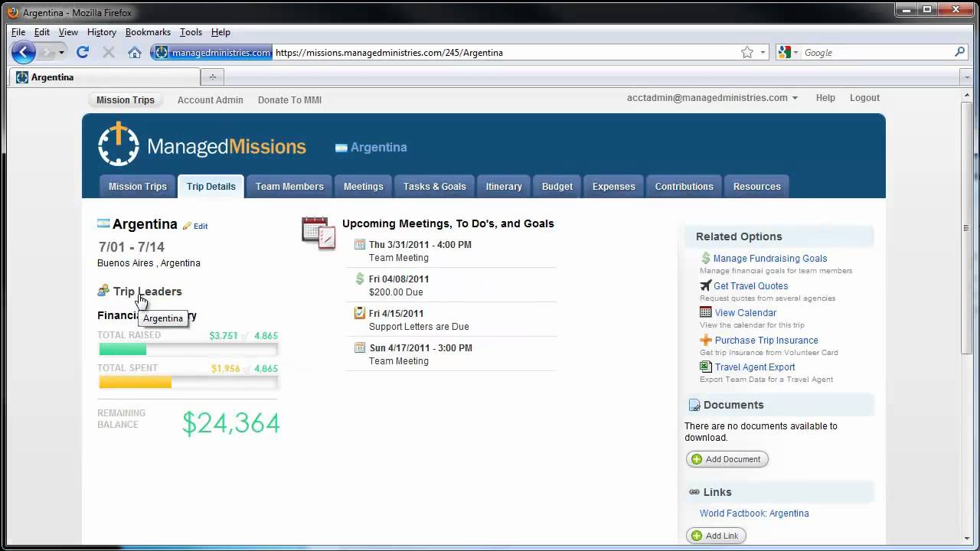Open the Bookmarks menu

[148, 32]
